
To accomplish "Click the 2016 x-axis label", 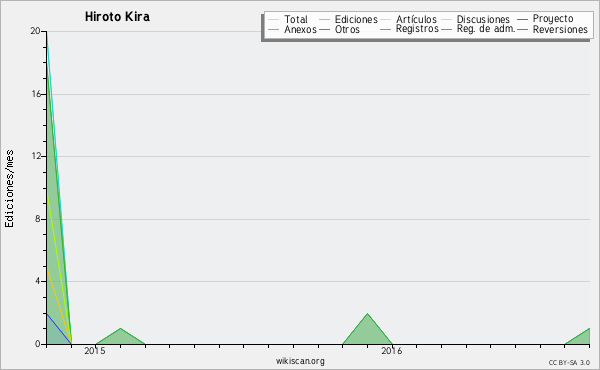I will coord(392,350).
